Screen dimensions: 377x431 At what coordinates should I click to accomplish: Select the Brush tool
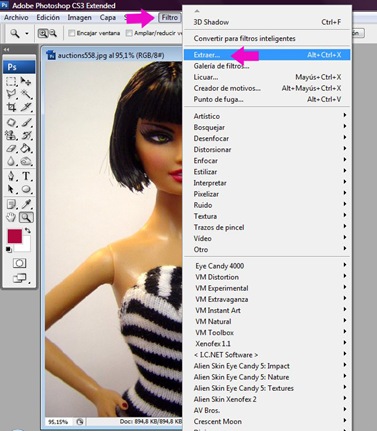[x=26, y=122]
